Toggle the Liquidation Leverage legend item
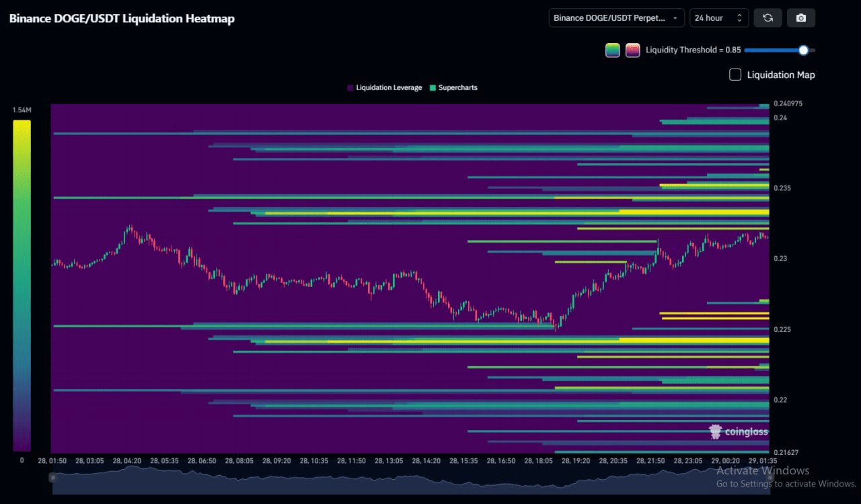This screenshot has width=861, height=504. (385, 88)
